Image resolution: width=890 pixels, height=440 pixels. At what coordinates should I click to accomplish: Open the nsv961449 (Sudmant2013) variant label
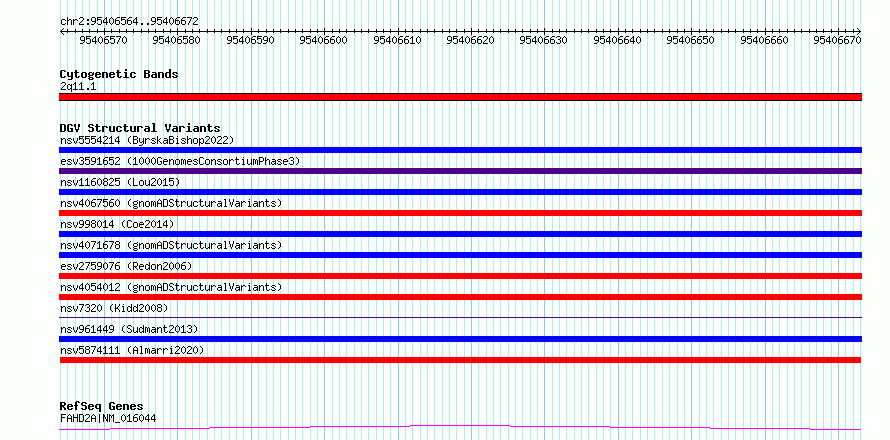tap(129, 329)
